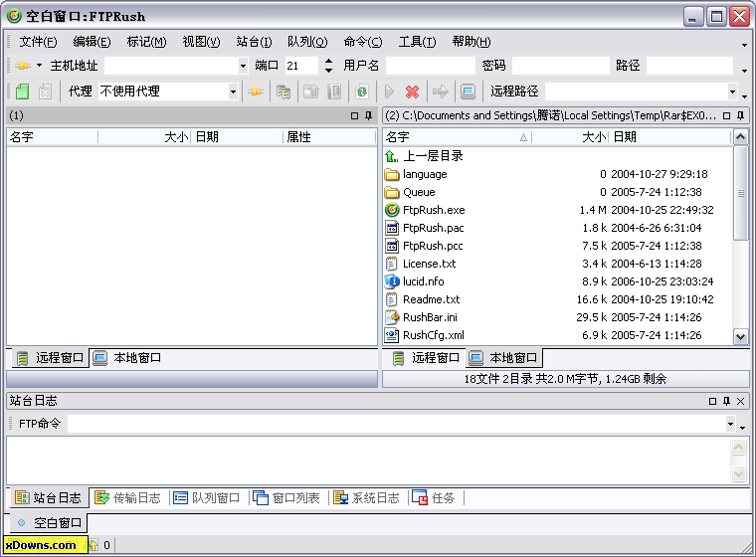Image resolution: width=756 pixels, height=557 pixels.
Task: Expand the menu bar overflow arrow
Action: click(744, 45)
